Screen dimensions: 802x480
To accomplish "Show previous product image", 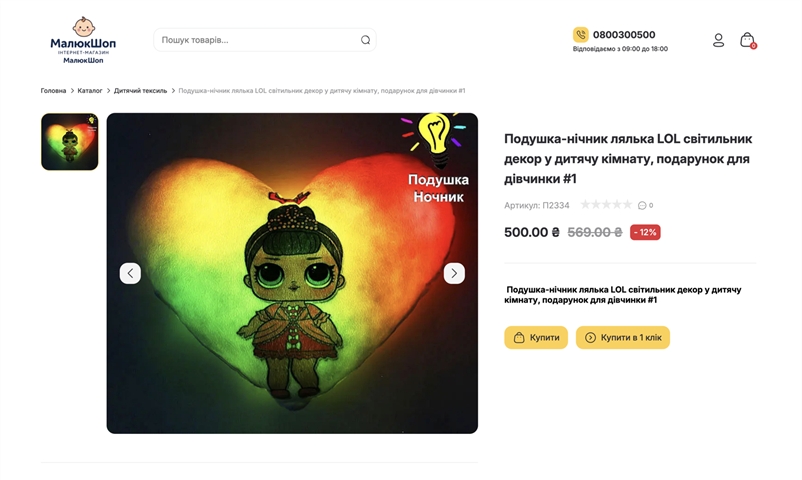I will [x=130, y=273].
